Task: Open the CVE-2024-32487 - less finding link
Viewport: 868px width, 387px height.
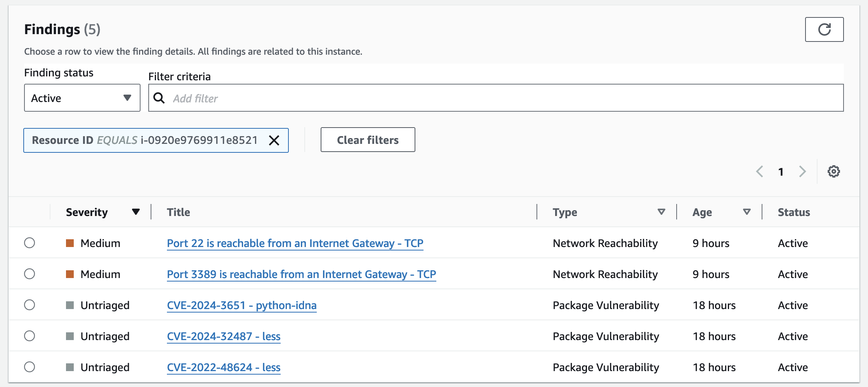Action: tap(224, 336)
